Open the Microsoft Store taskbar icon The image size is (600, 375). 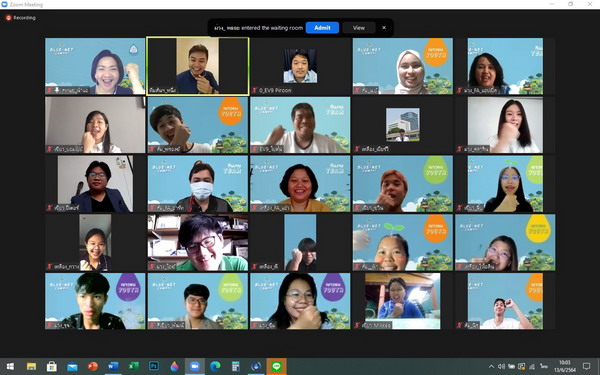(52, 366)
